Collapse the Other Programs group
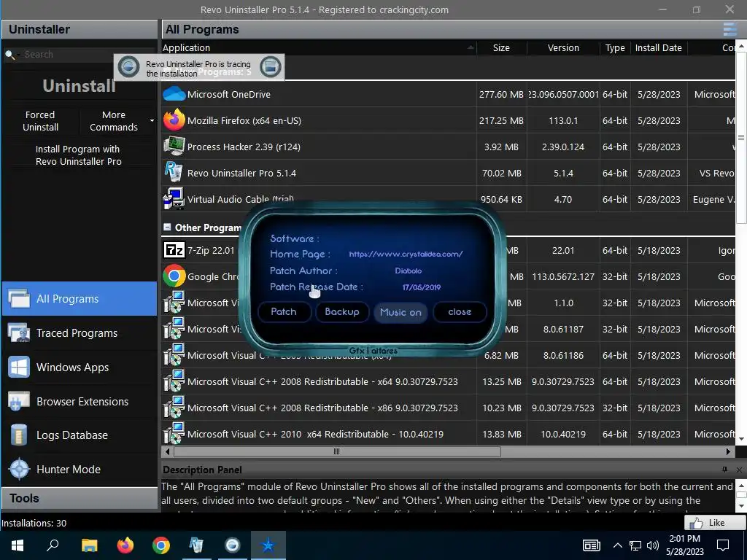 [167, 227]
